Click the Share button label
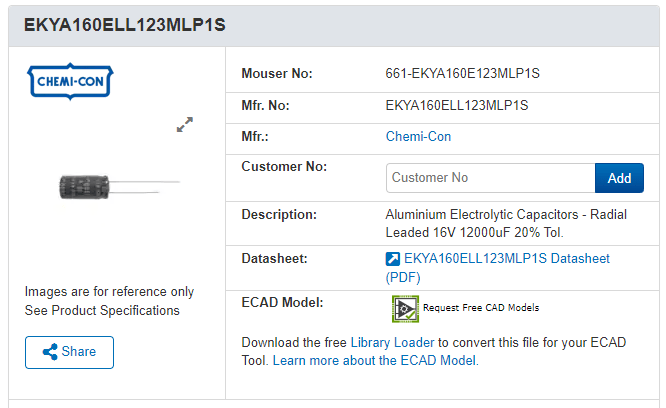 (x=79, y=352)
